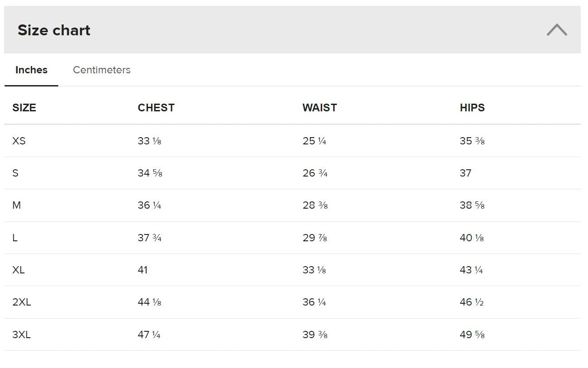Switch to the Centimeters tab
The image size is (588, 368).
(x=101, y=70)
